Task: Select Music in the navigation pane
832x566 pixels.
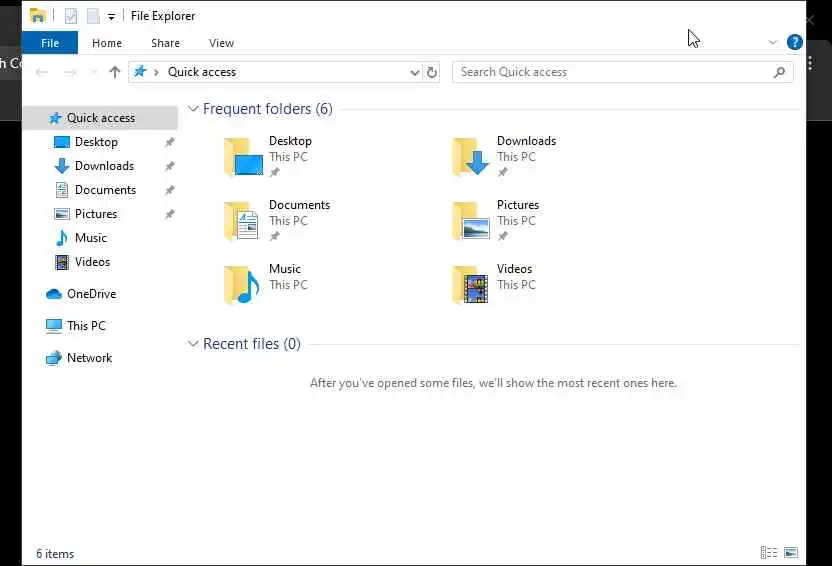Action: 90,238
